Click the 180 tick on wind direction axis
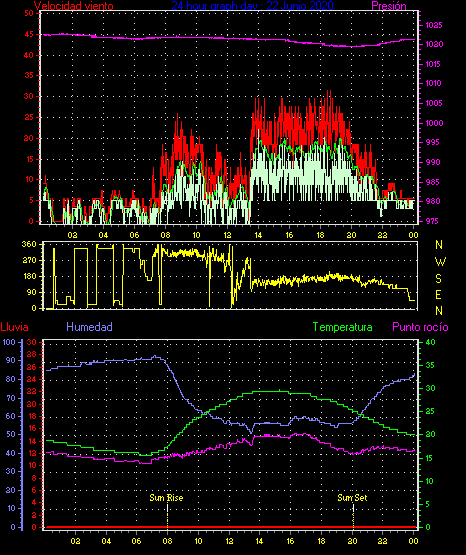466x555 pixels. coord(29,276)
